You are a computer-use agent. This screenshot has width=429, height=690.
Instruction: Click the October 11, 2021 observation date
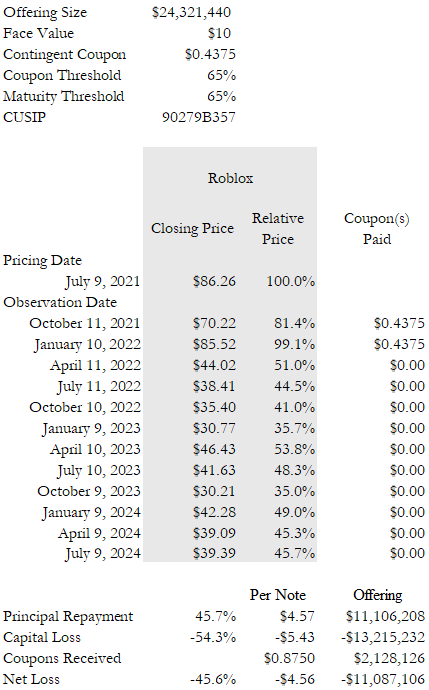[84, 323]
